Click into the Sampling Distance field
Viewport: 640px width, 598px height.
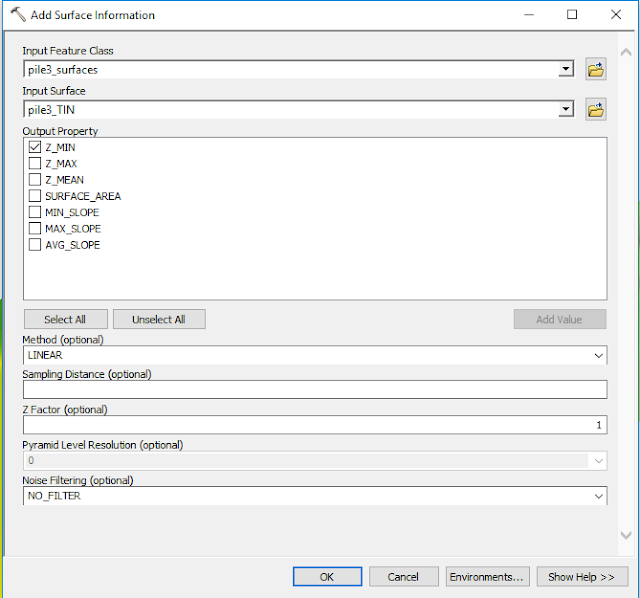coord(315,389)
